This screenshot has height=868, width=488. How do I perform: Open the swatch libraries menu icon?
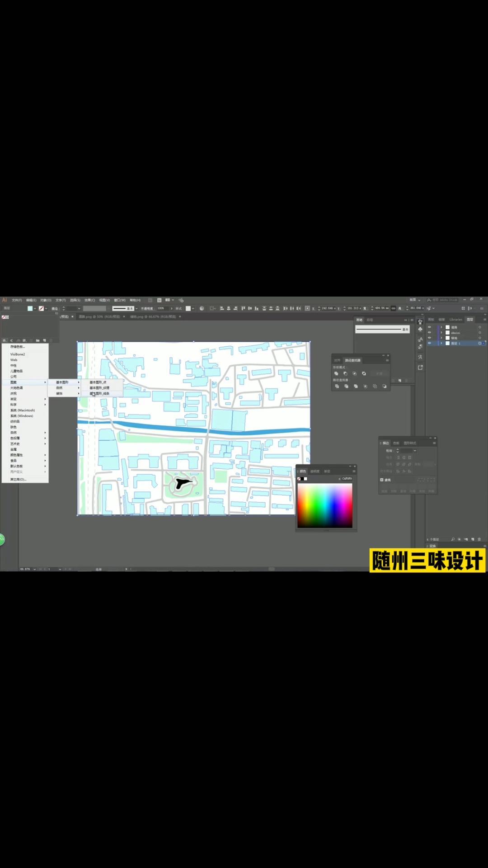pyautogui.click(x=5, y=340)
